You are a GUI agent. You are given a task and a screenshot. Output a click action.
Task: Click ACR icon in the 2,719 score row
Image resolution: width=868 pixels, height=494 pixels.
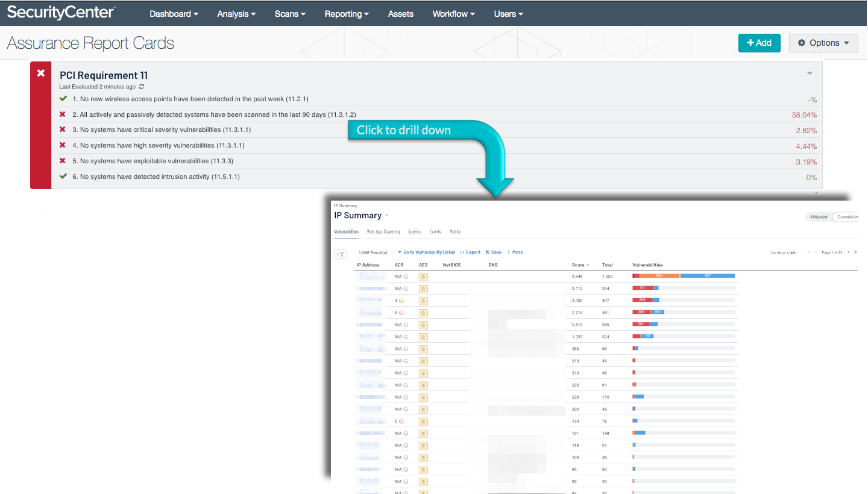[401, 313]
